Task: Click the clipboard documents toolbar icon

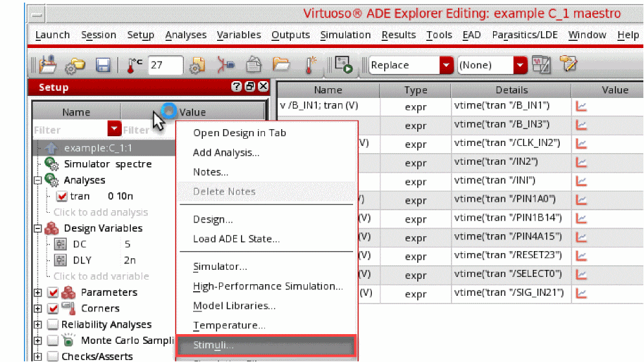Action: (x=253, y=65)
